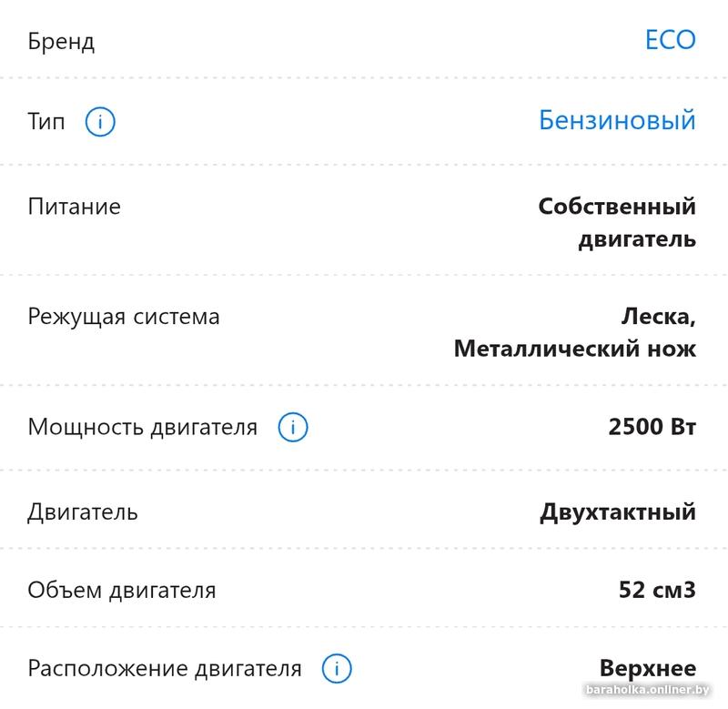The height and width of the screenshot is (709, 728).
Task: Select the Двигатель row label
Action: 83,512
